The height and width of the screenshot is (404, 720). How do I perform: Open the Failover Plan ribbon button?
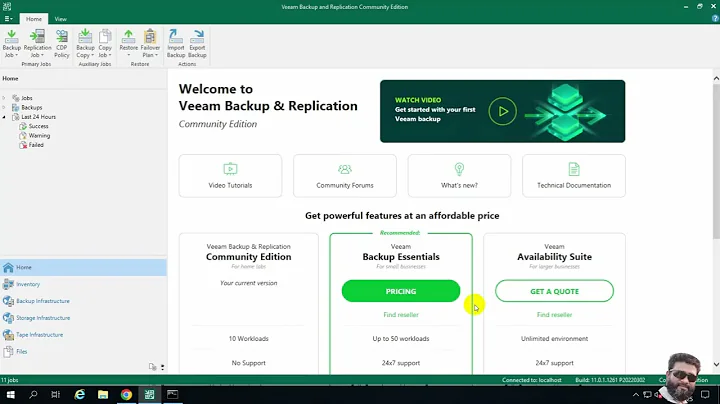pos(150,44)
